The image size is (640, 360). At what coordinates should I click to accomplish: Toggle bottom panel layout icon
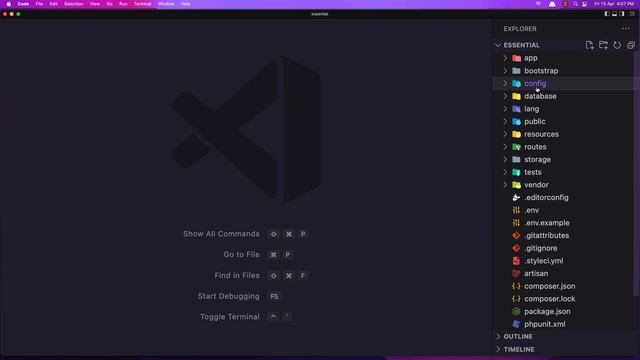614,14
